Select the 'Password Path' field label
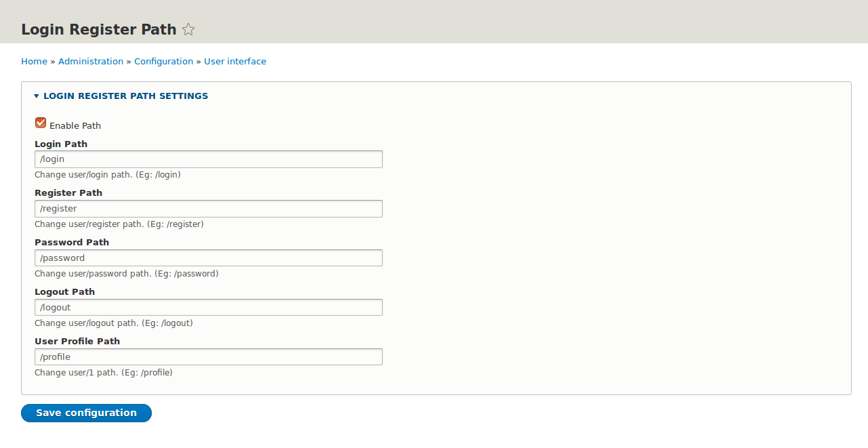 [x=72, y=243]
